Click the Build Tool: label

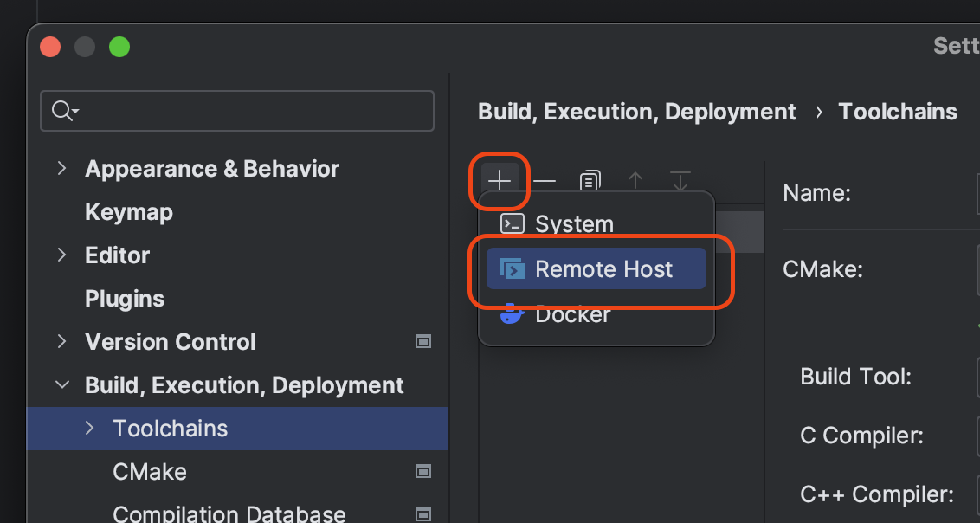coord(855,377)
